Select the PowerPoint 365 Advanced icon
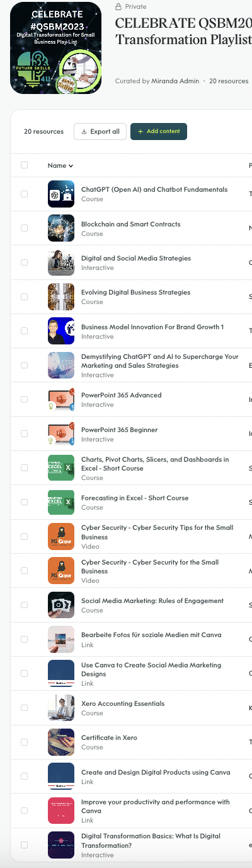The height and width of the screenshot is (868, 252). [x=61, y=399]
